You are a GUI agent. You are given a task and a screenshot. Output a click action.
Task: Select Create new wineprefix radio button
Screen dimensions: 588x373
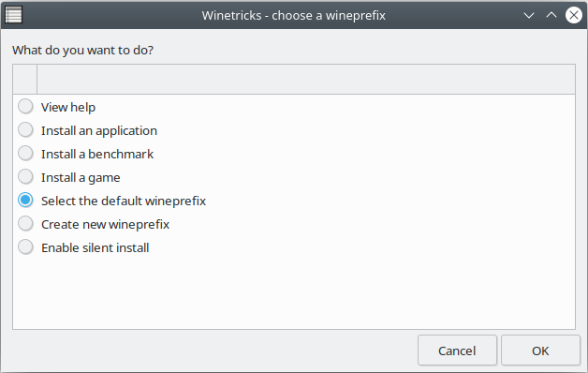(x=25, y=224)
